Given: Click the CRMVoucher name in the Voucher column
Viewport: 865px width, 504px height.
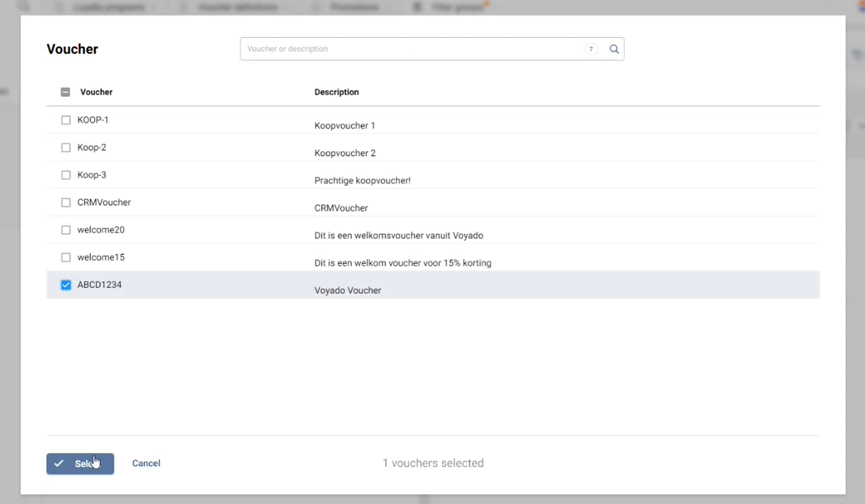Looking at the screenshot, I should [104, 202].
